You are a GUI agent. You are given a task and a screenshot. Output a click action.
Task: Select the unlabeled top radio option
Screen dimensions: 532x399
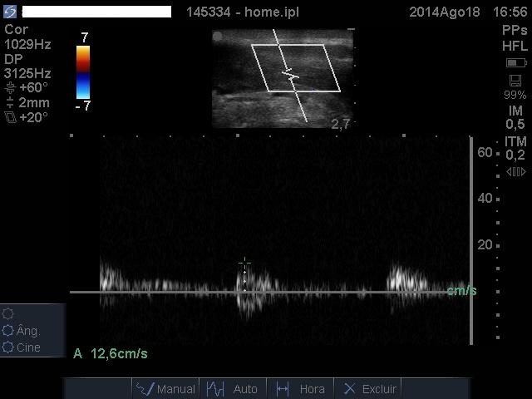9,314
